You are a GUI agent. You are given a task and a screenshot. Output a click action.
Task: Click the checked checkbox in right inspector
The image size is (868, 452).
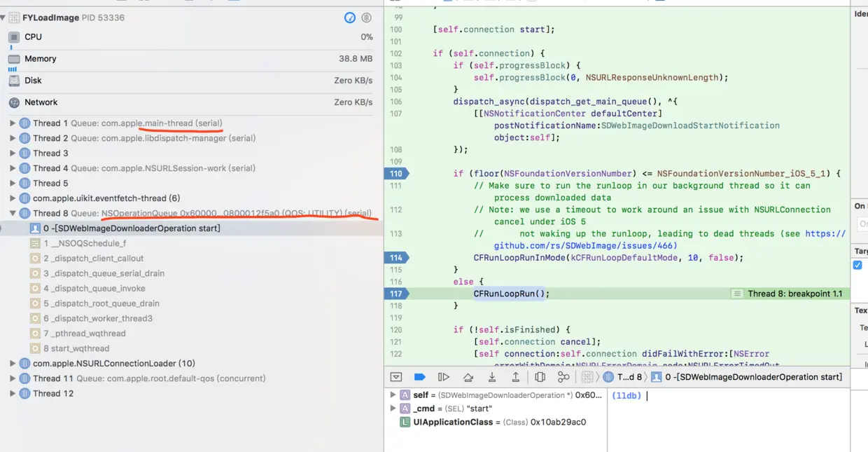coord(857,266)
